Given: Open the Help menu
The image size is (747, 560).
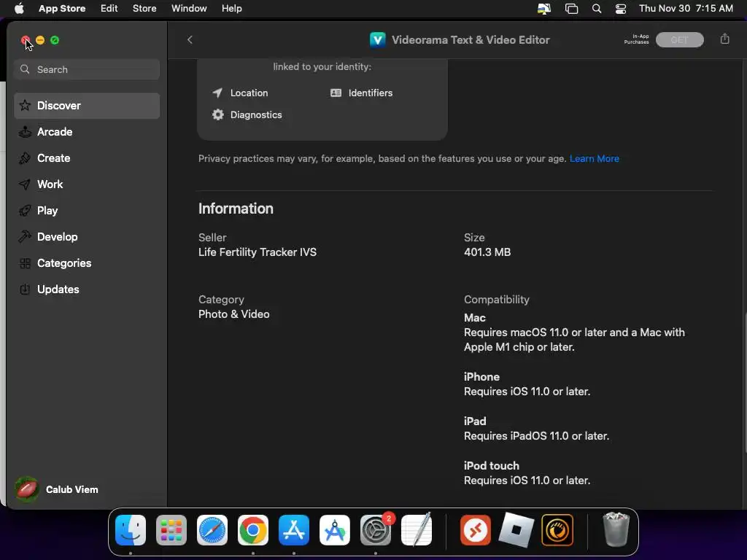Looking at the screenshot, I should coord(231,8).
